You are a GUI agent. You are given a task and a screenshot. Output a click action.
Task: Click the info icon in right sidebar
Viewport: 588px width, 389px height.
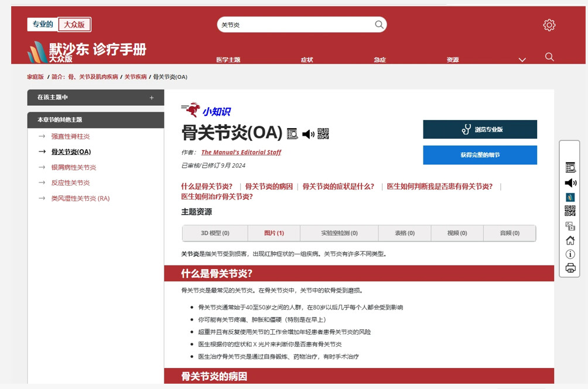[x=570, y=254]
